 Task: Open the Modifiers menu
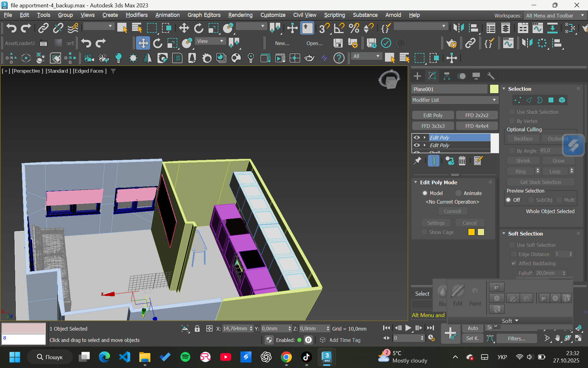137,15
